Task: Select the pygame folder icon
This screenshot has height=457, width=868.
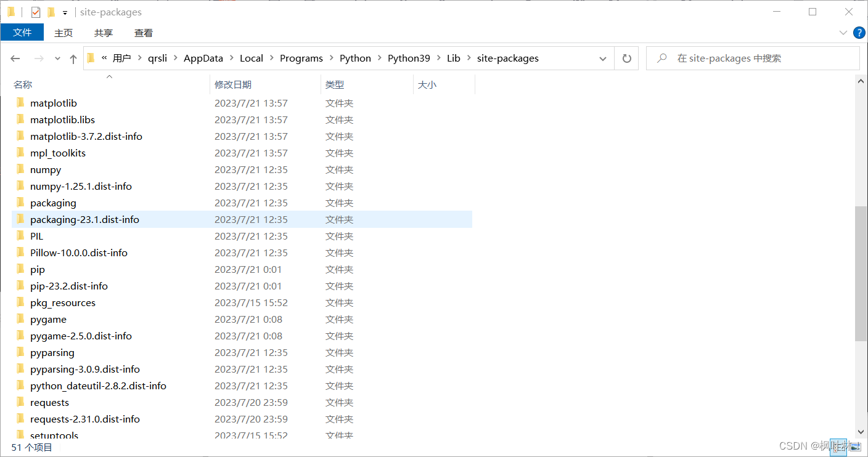Action: tap(20, 319)
